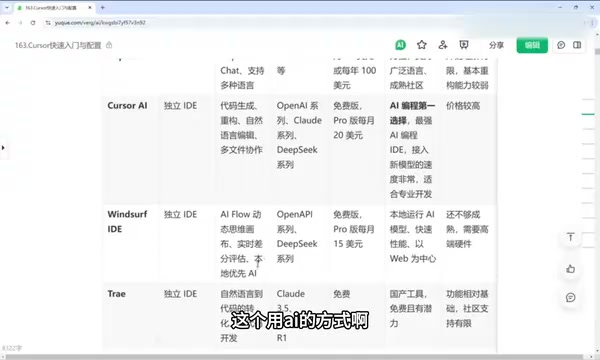Click the document title 163.Cursor快速入门与配置

pos(58,45)
